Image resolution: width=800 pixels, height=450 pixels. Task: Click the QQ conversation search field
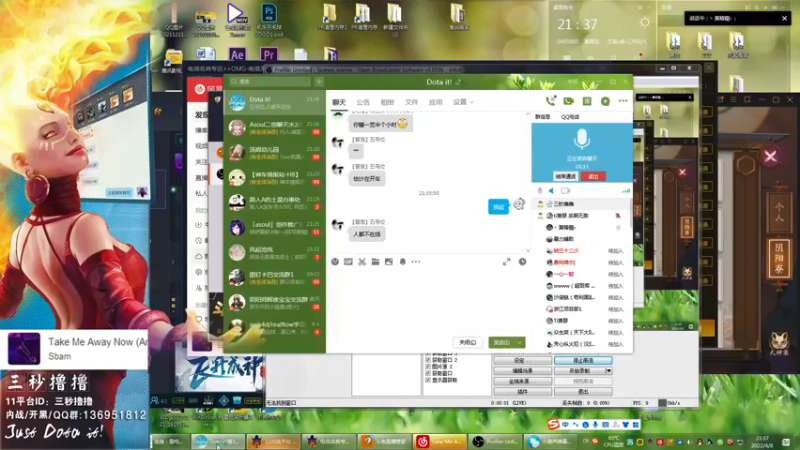(269, 82)
